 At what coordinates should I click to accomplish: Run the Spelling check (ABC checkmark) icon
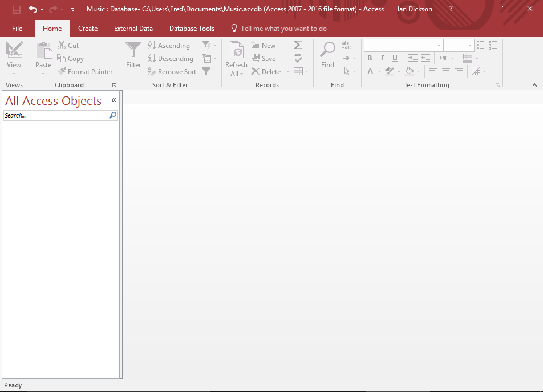coord(298,58)
